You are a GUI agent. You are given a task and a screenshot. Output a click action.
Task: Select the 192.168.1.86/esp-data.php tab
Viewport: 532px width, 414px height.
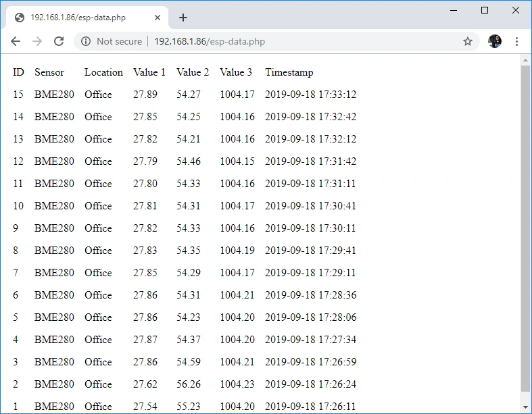point(87,18)
